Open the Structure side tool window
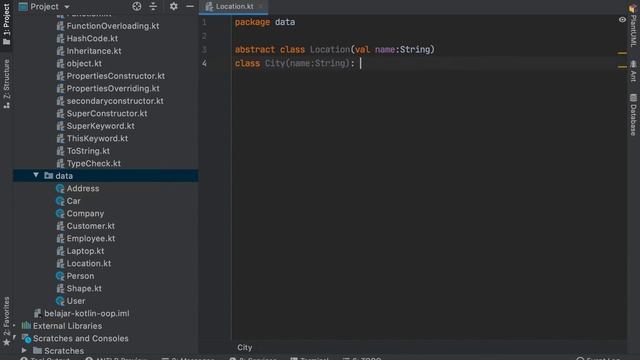The width and height of the screenshot is (640, 360). pos(6,84)
